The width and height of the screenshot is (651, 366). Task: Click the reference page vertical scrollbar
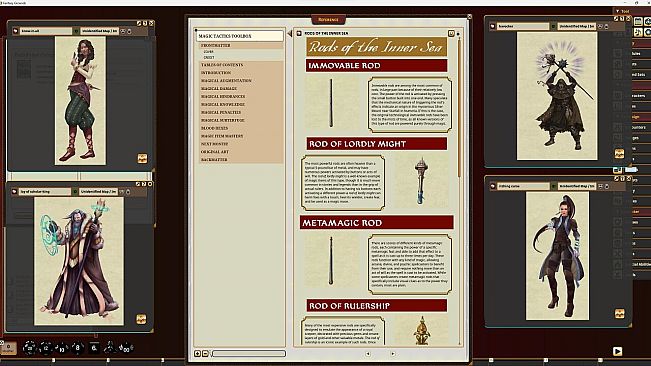click(459, 108)
